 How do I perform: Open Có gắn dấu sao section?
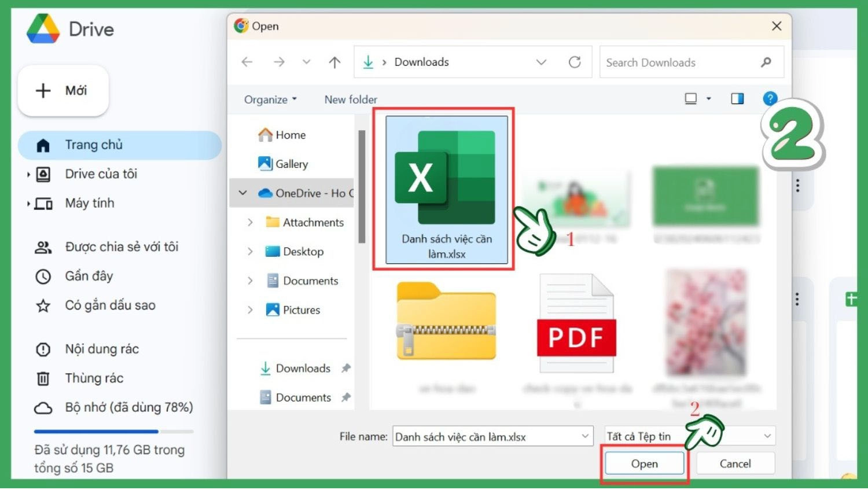click(110, 305)
